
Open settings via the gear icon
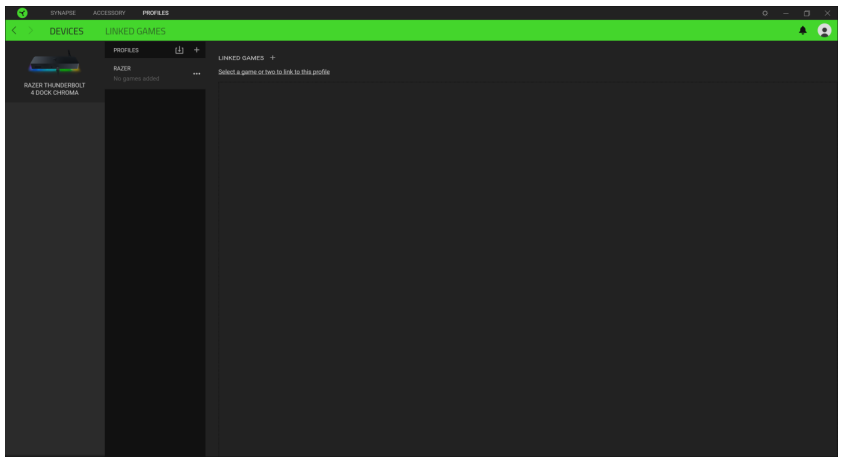pos(765,12)
